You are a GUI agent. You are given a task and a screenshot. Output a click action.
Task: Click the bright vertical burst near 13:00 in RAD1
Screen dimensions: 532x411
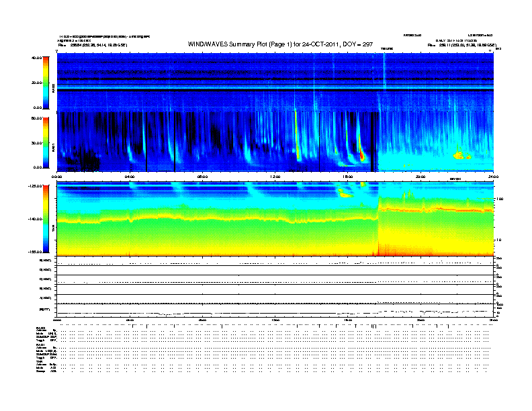coord(297,136)
